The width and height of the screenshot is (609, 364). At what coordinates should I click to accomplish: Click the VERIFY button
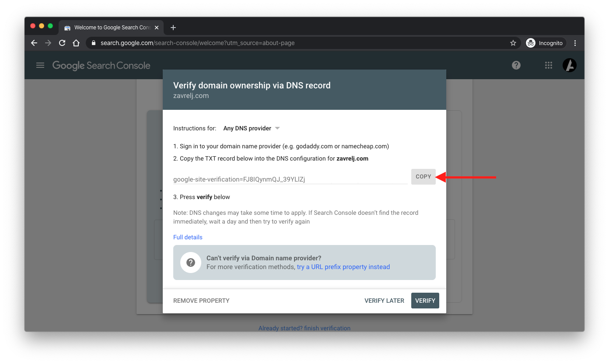425,301
